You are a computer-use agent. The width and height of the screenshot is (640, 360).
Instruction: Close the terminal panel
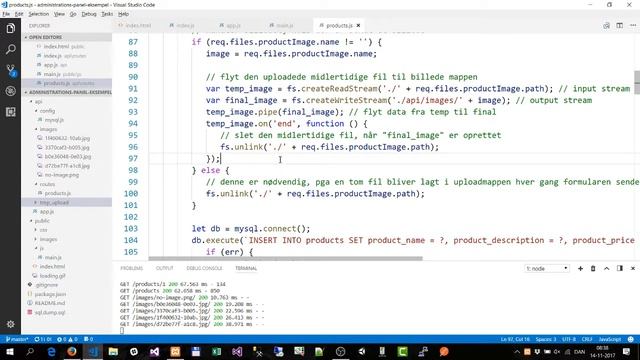(x=633, y=268)
